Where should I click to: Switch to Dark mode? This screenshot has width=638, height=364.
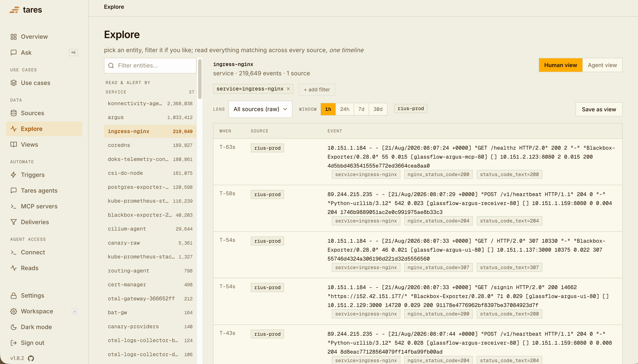coord(44,327)
